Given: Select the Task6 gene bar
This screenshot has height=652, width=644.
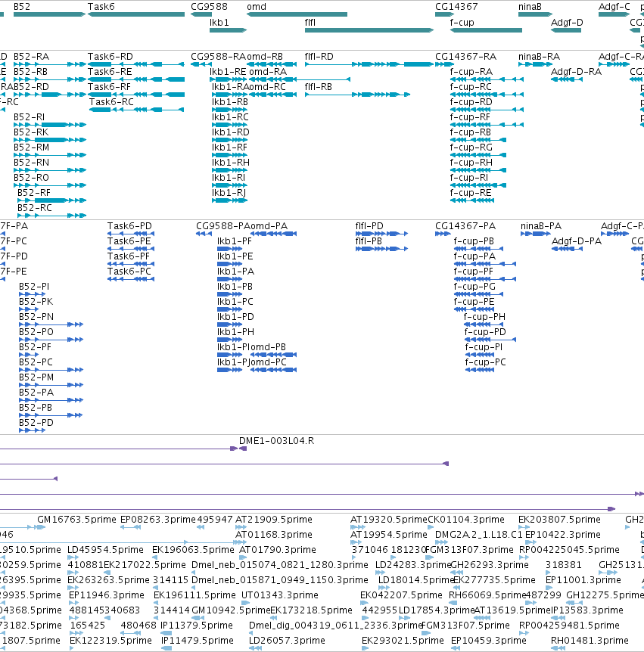Looking at the screenshot, I should tap(136, 14).
